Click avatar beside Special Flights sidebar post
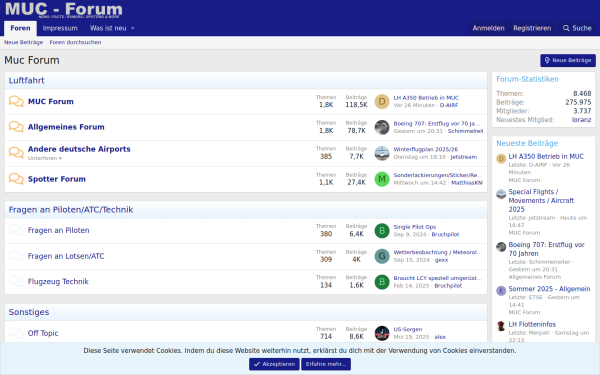This screenshot has width=600, height=375. coord(501,194)
